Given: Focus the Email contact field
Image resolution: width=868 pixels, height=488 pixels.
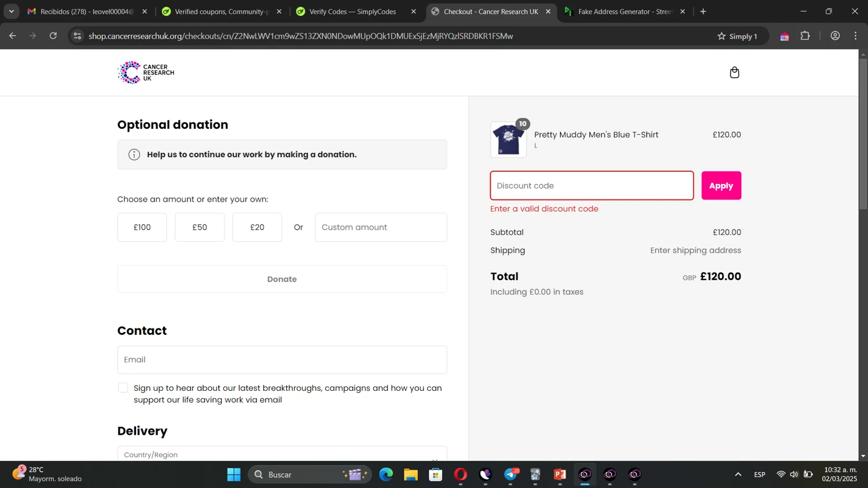Looking at the screenshot, I should 282,360.
